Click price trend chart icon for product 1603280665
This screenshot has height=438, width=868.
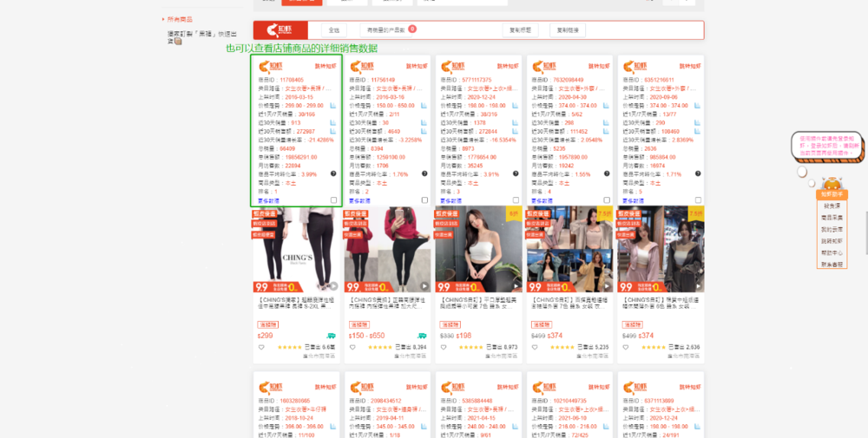click(333, 427)
